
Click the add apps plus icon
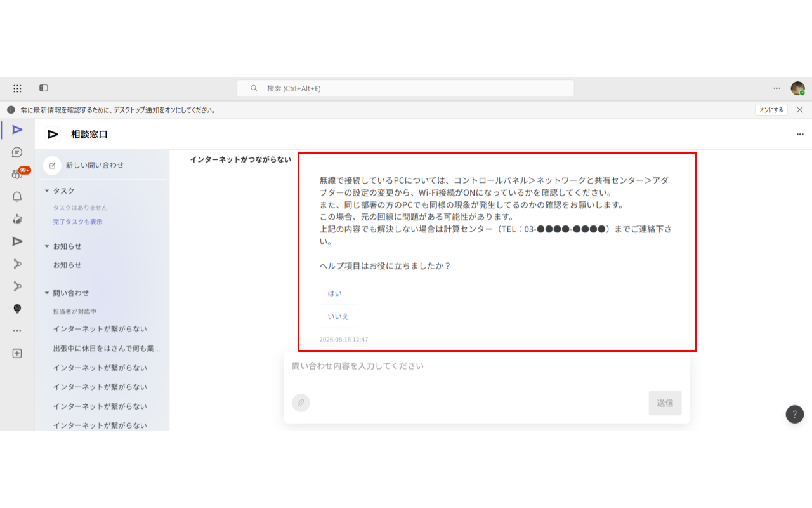[x=17, y=353]
